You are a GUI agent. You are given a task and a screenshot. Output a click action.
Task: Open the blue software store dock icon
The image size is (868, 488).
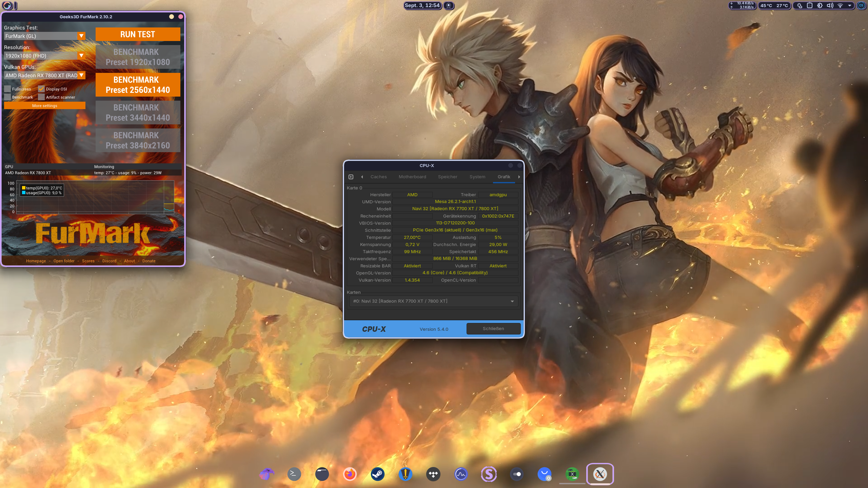(x=545, y=474)
